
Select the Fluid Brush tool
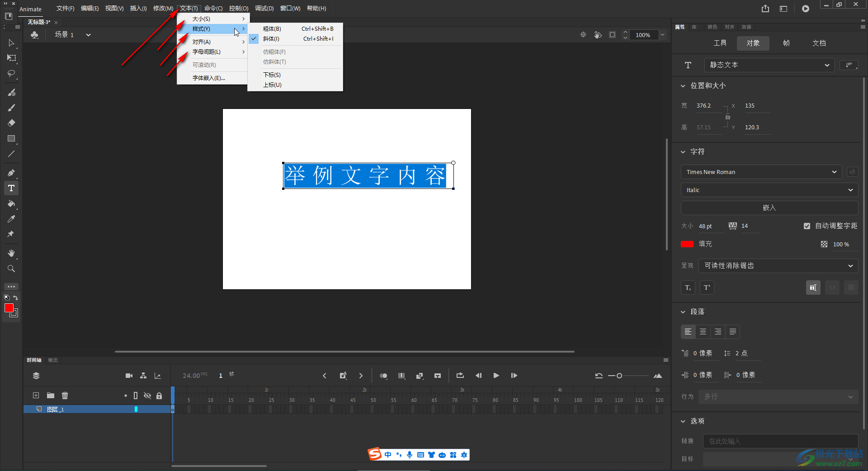coord(11,92)
